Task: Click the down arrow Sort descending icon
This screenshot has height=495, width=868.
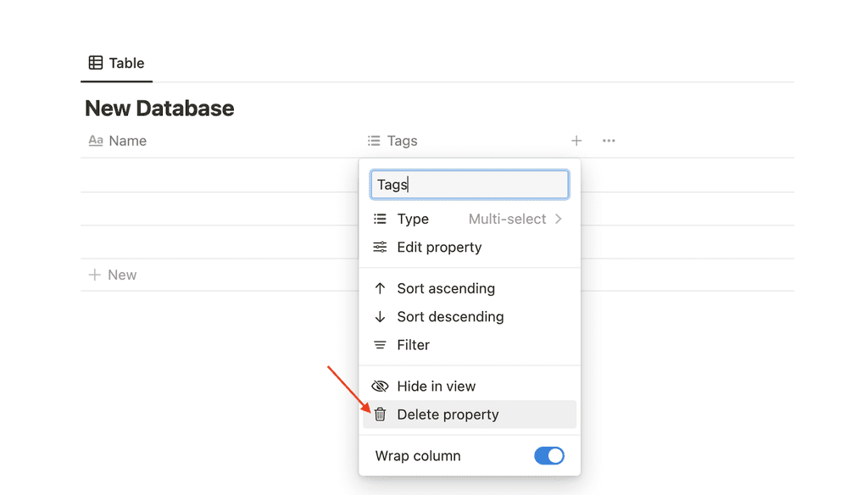Action: 380,316
